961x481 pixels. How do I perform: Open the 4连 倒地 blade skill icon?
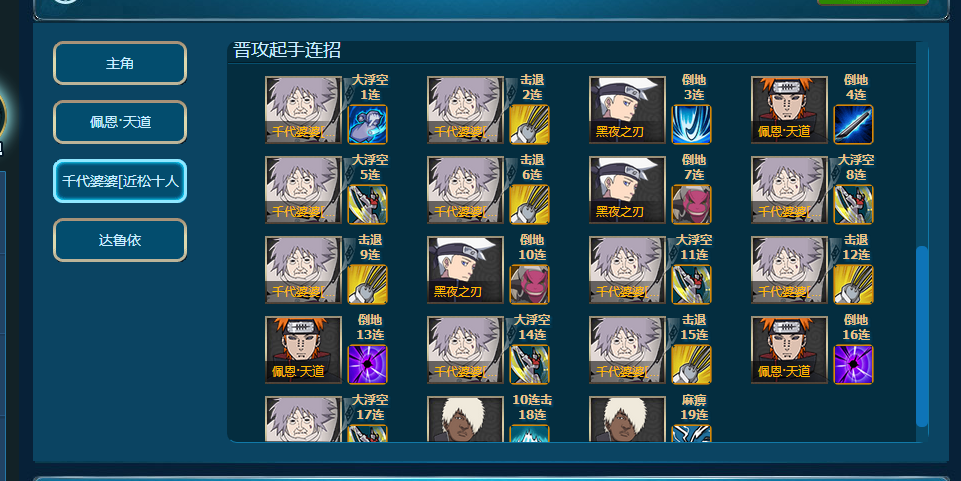pyautogui.click(x=853, y=124)
